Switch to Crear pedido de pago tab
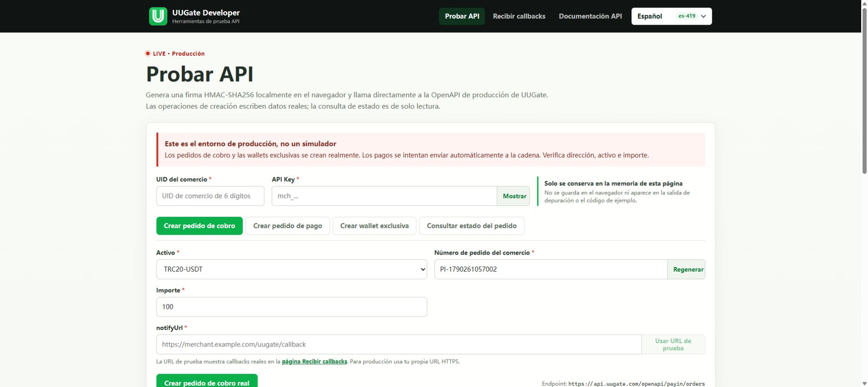This screenshot has width=868, height=387. point(288,226)
